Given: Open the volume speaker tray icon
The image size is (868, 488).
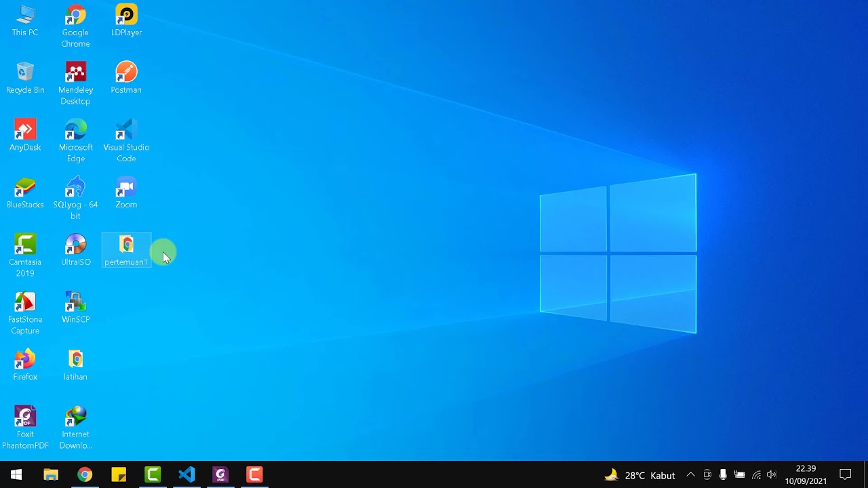Looking at the screenshot, I should (x=772, y=475).
